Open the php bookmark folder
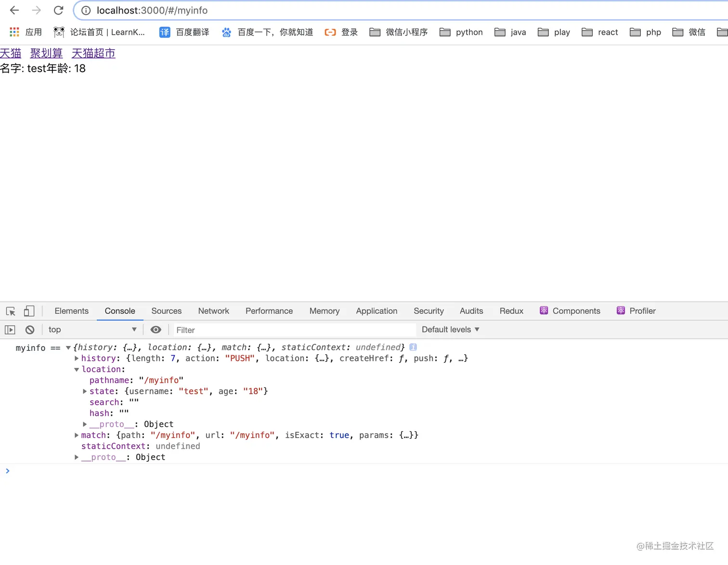The width and height of the screenshot is (728, 565). (646, 32)
